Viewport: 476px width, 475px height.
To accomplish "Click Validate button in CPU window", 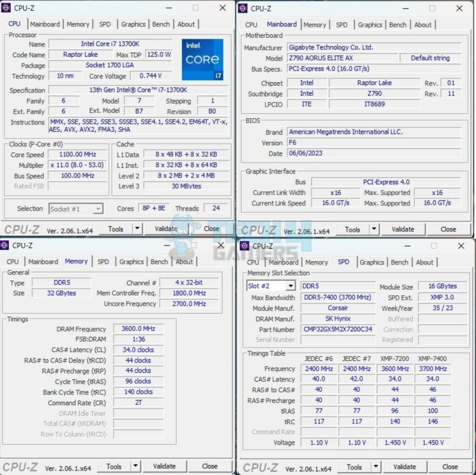I will pos(166,228).
